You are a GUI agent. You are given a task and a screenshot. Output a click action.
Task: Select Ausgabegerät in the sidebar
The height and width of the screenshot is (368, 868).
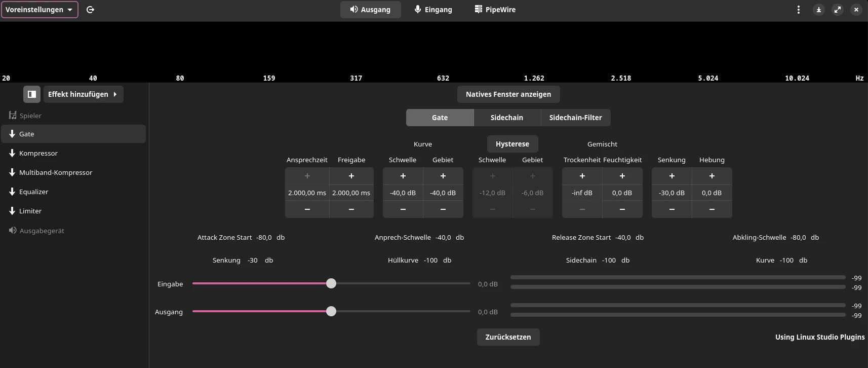click(73, 231)
